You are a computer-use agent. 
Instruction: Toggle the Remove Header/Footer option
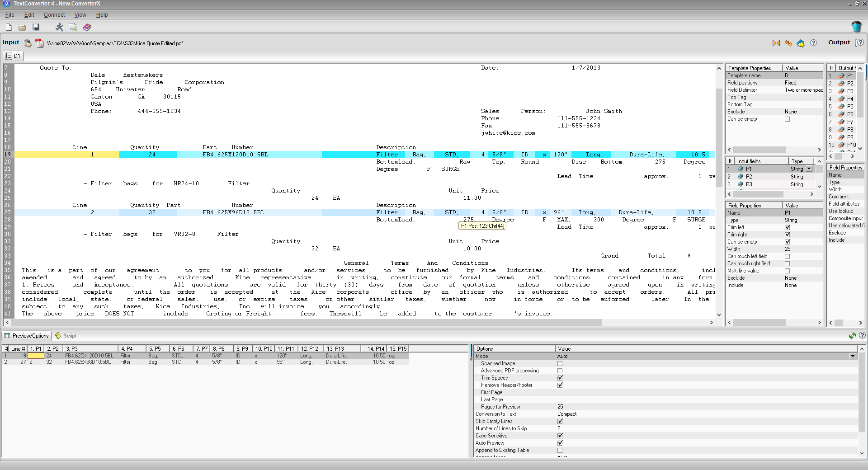(x=560, y=385)
